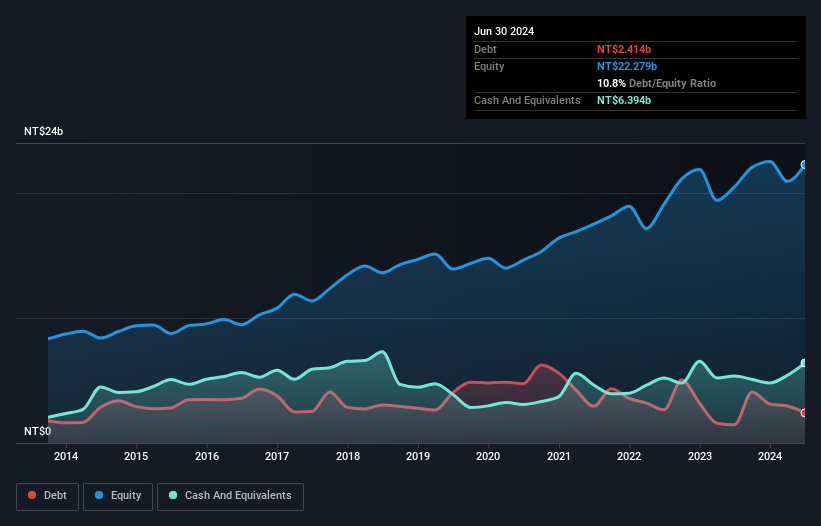This screenshot has width=821, height=526.
Task: Click the NT$2.414b debt value
Action: 624,49
